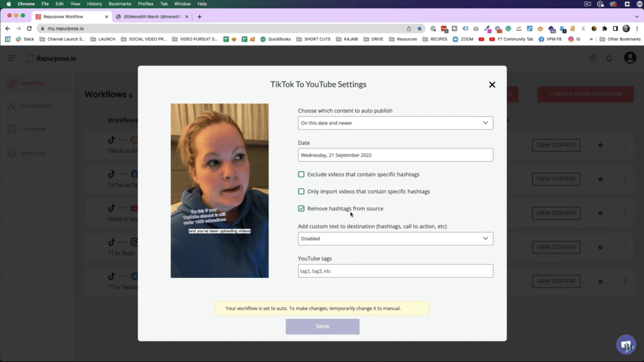Check Only import videos with specific hashtags

(x=301, y=191)
